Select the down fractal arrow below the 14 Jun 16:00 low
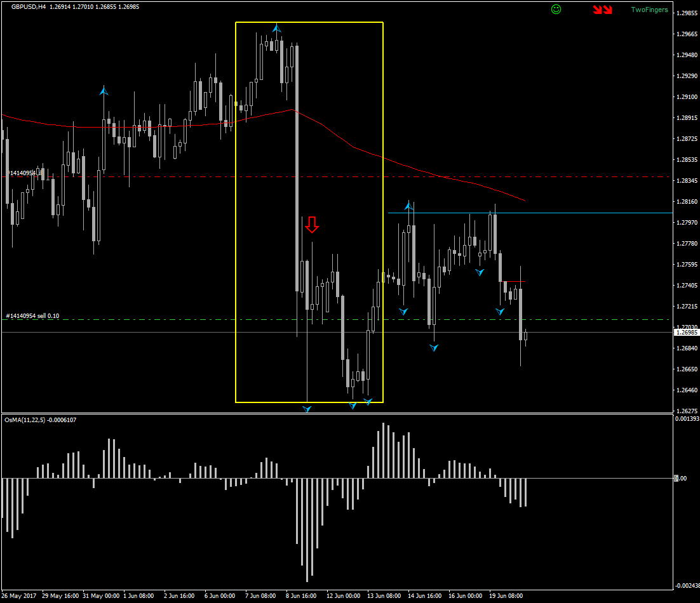 [x=434, y=347]
